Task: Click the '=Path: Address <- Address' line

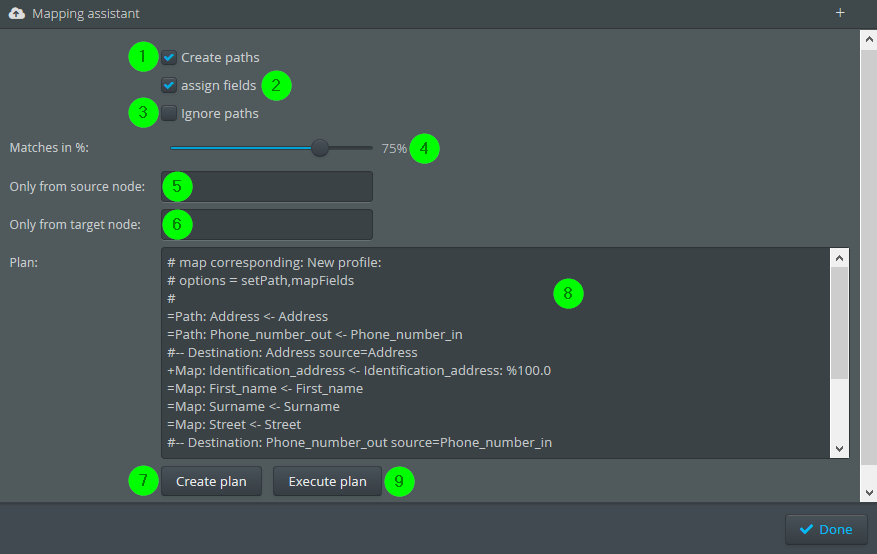Action: pyautogui.click(x=248, y=316)
